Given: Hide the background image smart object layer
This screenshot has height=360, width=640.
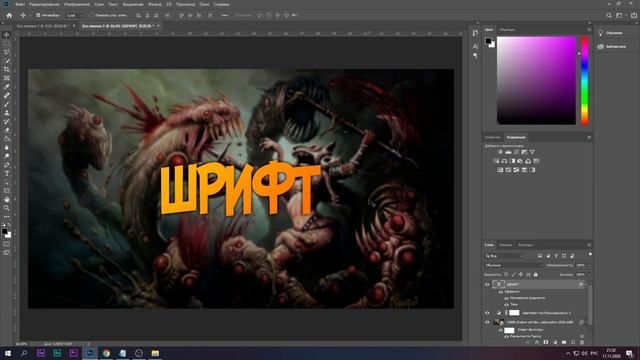Looking at the screenshot, I should coord(487,322).
